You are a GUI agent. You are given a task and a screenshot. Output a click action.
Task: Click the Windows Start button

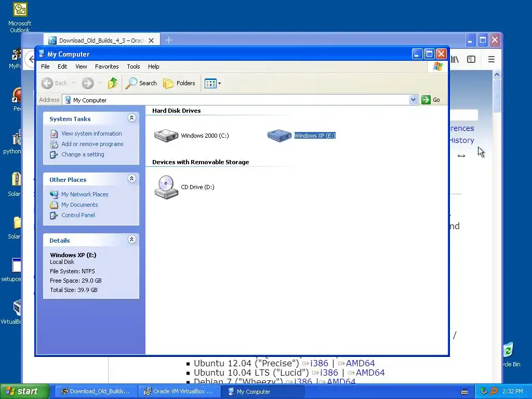[25, 391]
